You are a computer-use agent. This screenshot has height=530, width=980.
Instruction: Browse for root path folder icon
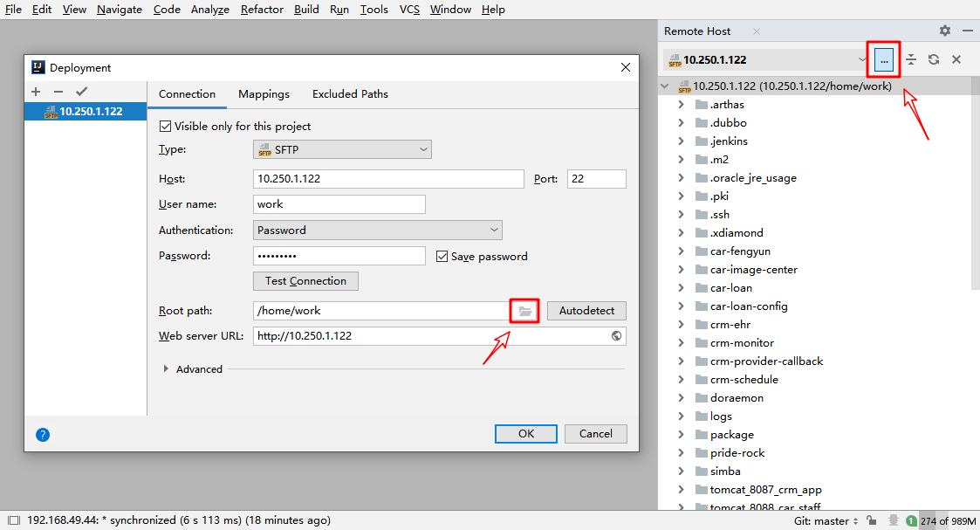pyautogui.click(x=525, y=311)
